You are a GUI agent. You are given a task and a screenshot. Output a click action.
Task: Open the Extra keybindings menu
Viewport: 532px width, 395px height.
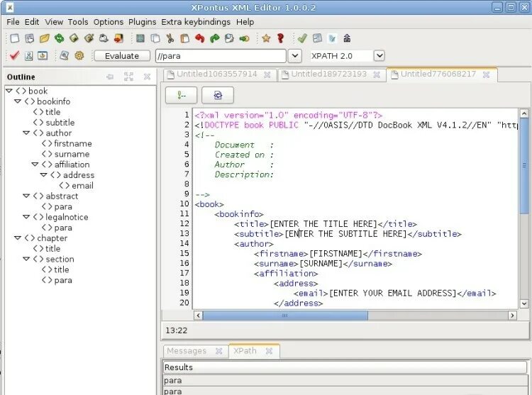click(x=196, y=22)
